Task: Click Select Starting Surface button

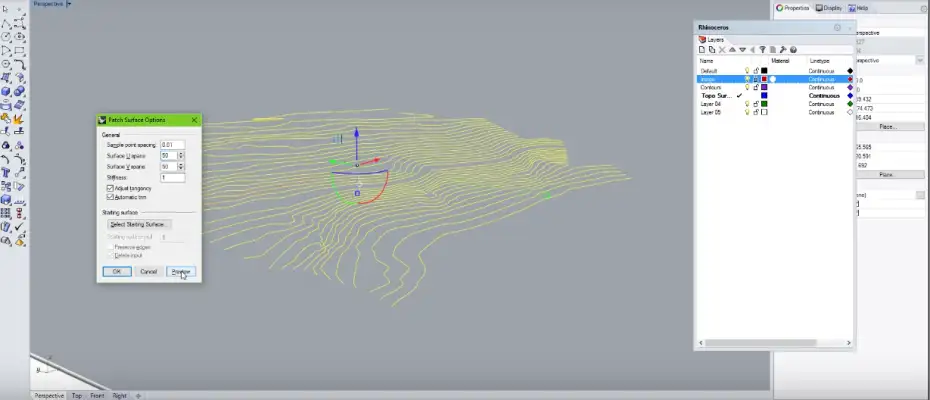Action: point(139,224)
